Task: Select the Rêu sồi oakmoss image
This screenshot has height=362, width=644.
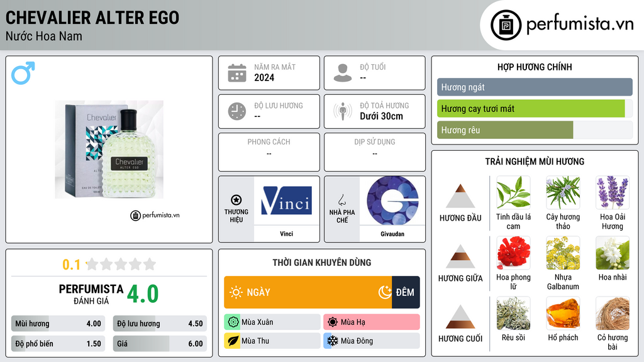Action: [513, 313]
